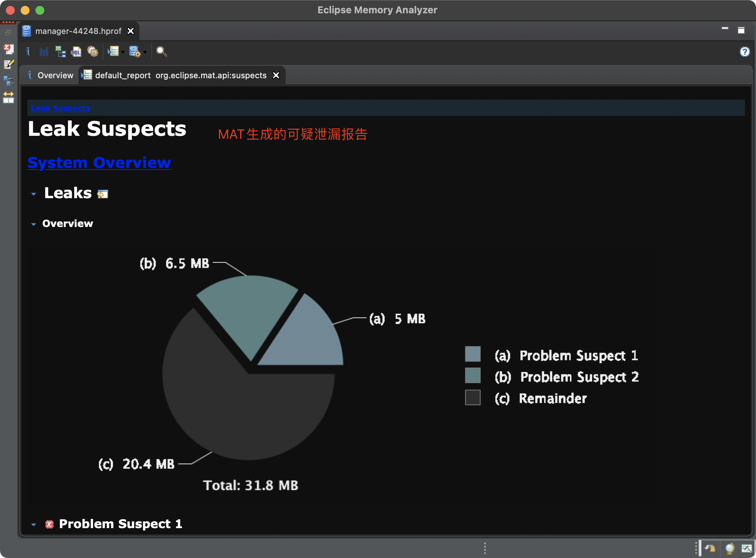Click the Problem Suspect 1 heading
Viewport: 756px width, 558px height.
point(121,524)
